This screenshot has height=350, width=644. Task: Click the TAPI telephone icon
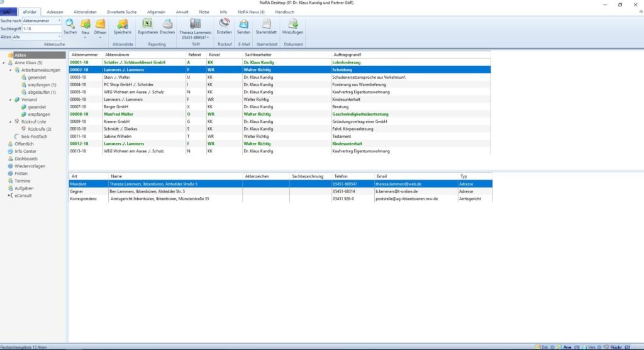(195, 24)
